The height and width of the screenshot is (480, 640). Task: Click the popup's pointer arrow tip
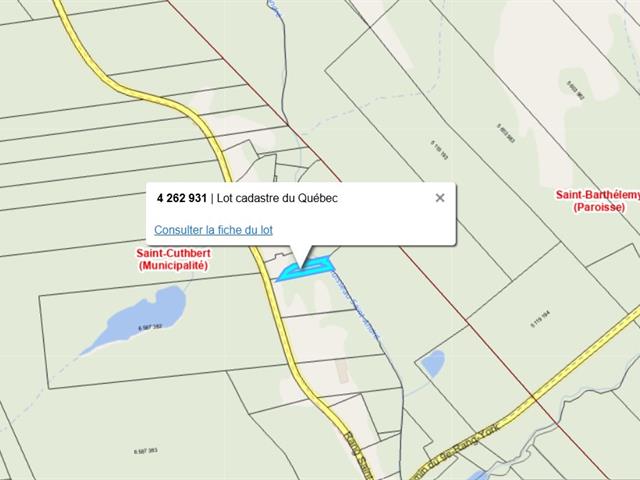pos(302,267)
